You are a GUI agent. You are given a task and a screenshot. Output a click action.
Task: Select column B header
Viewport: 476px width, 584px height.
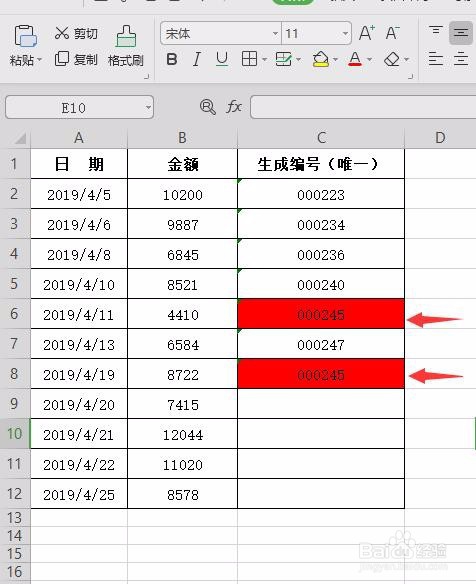183,138
